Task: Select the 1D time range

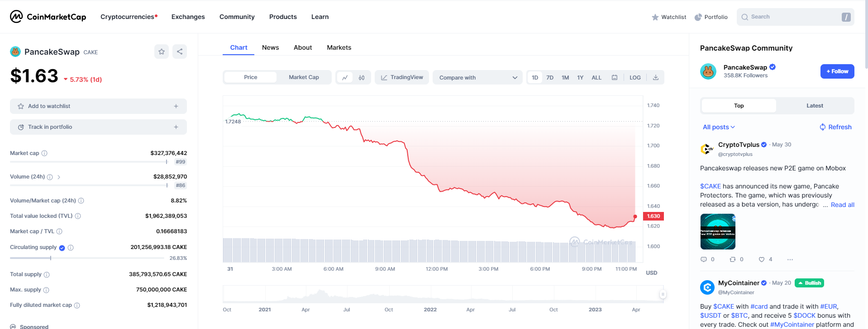Action: pyautogui.click(x=535, y=77)
